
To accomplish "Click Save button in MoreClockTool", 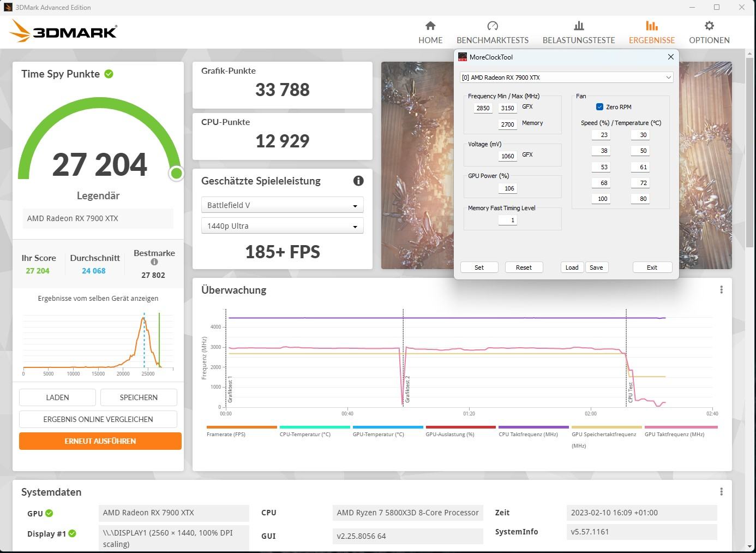I will pyautogui.click(x=596, y=267).
